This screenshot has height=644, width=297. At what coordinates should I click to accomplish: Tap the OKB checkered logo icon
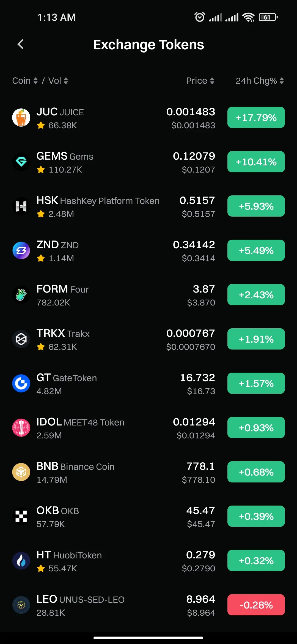click(21, 516)
